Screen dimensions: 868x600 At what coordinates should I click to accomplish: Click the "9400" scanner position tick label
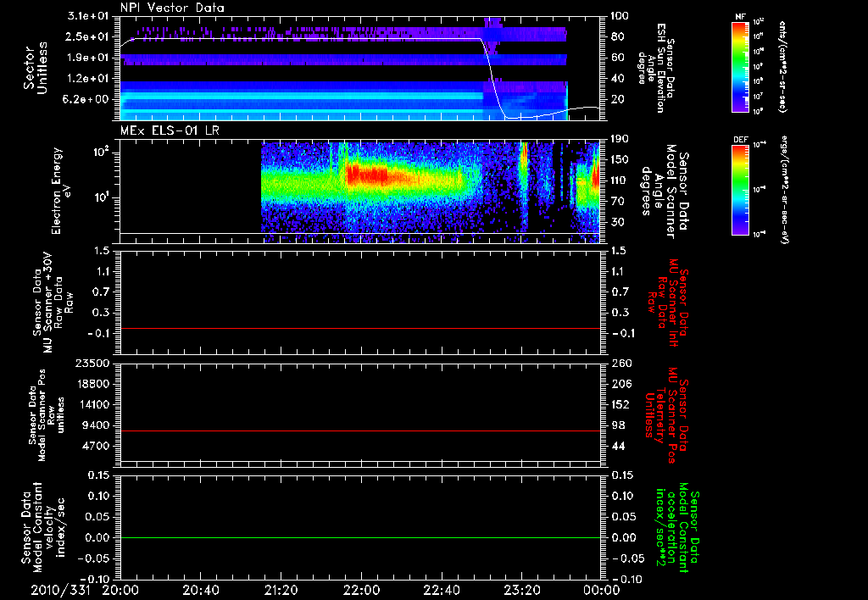[x=95, y=425]
